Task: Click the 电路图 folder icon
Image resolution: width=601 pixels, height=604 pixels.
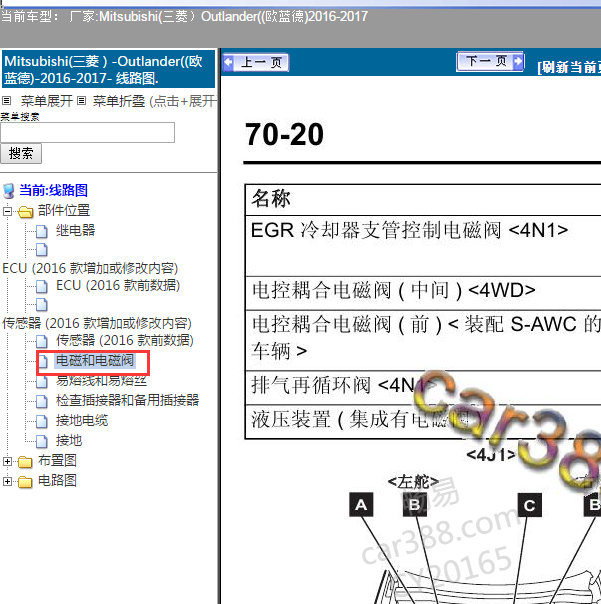Action: pyautogui.click(x=25, y=482)
